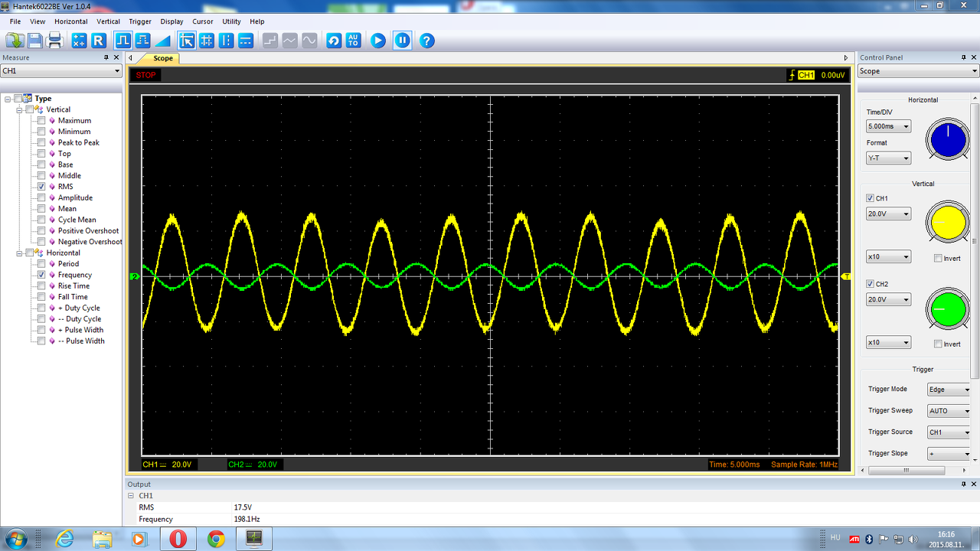Viewport: 980px width, 551px height.
Task: Open the CH2 20.0V voltage dropdown
Action: (x=889, y=300)
